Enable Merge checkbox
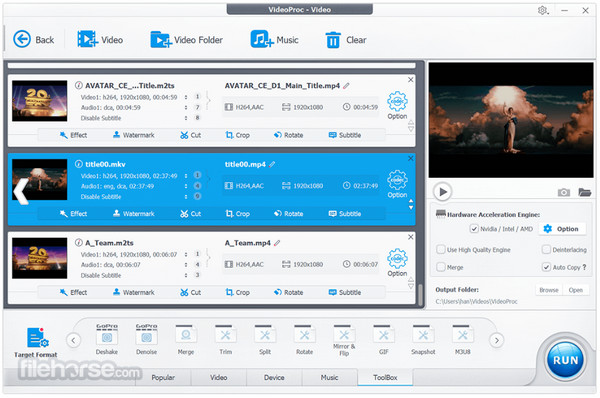The image size is (600, 398). 441,267
